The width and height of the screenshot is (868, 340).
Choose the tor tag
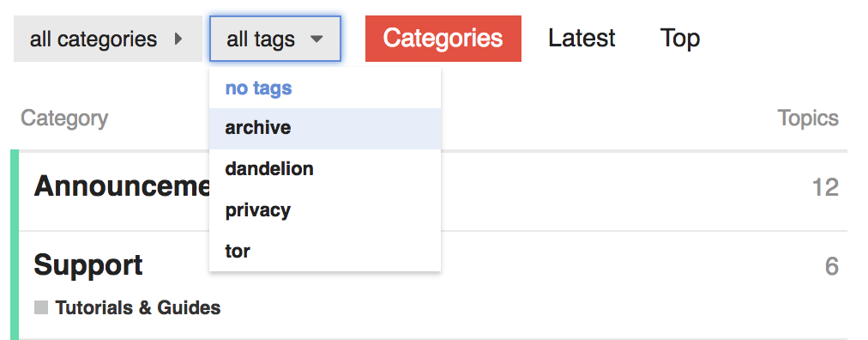(x=325, y=252)
